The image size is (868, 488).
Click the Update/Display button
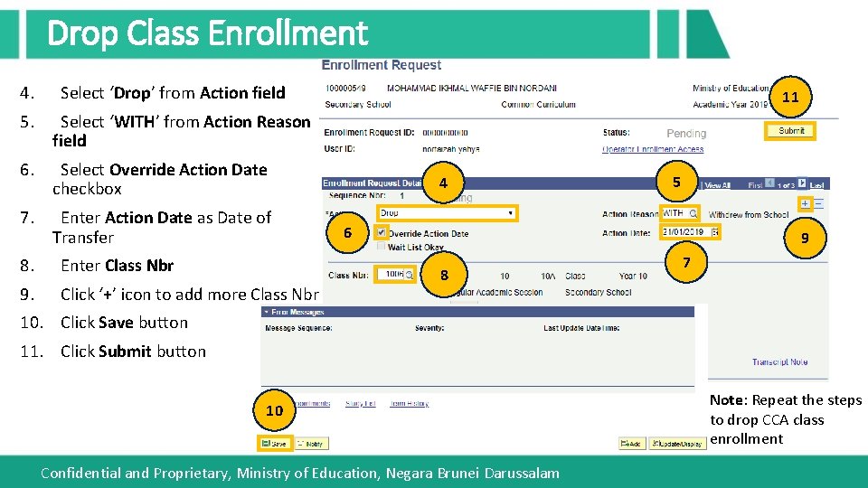pos(677,444)
